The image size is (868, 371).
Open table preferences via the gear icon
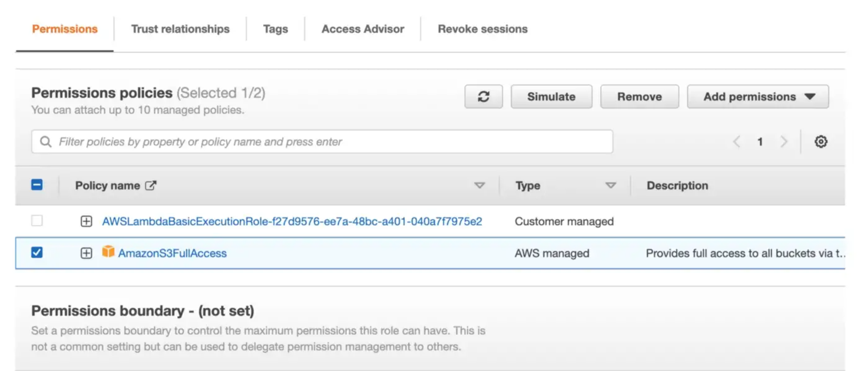[821, 142]
